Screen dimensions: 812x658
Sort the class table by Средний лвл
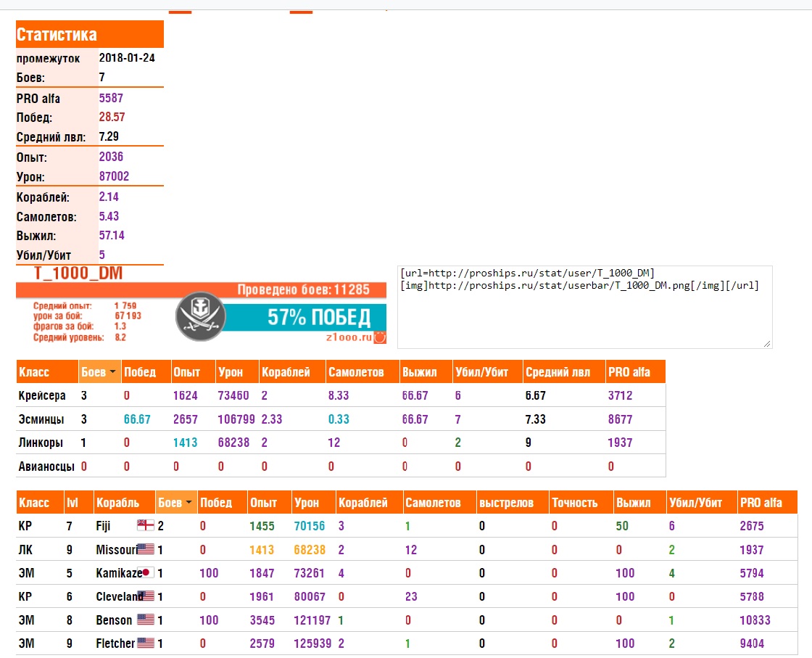tap(565, 372)
